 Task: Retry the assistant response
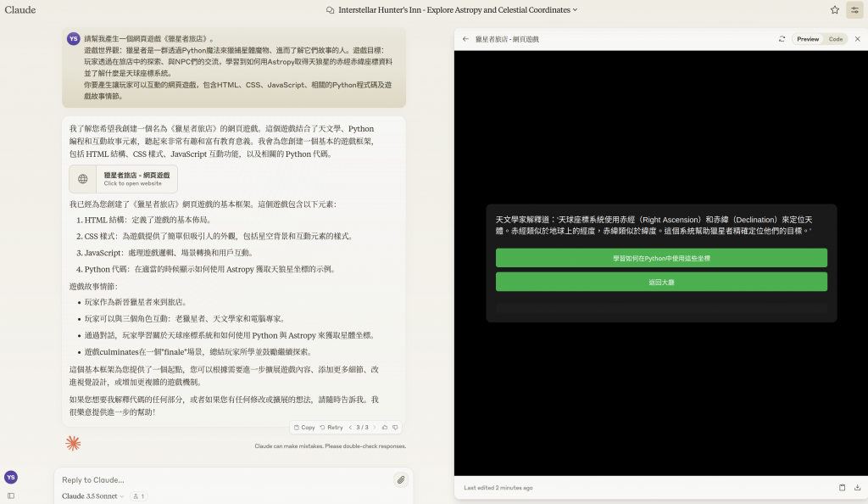(331, 428)
